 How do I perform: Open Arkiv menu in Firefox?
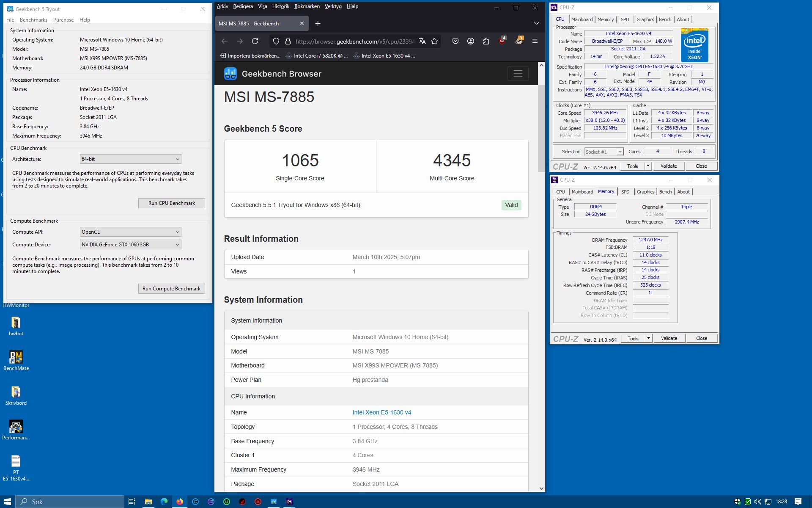click(222, 6)
